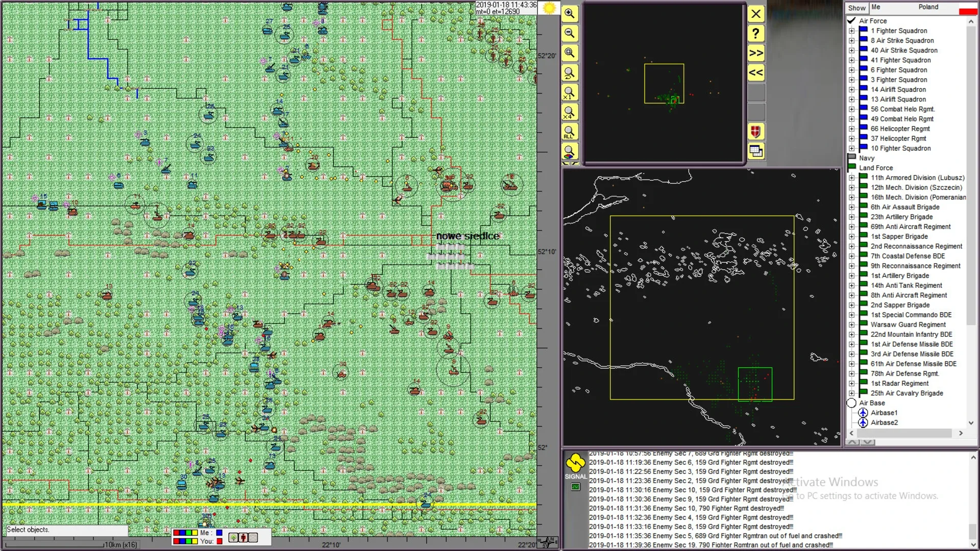The width and height of the screenshot is (980, 551).
Task: Toggle the tree terrain display button
Action: (x=233, y=537)
